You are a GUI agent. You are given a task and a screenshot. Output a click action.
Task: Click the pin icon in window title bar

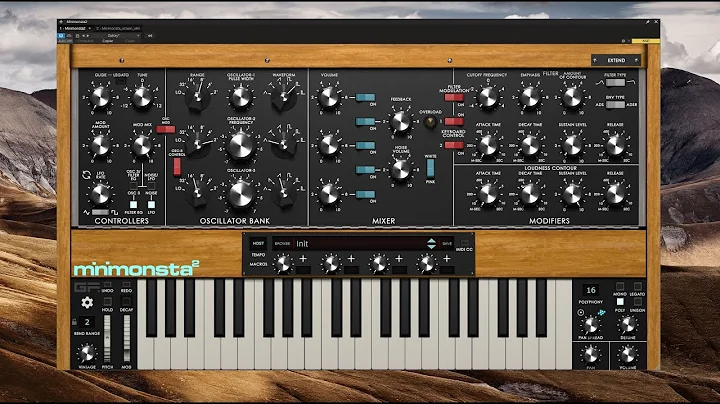(x=647, y=22)
